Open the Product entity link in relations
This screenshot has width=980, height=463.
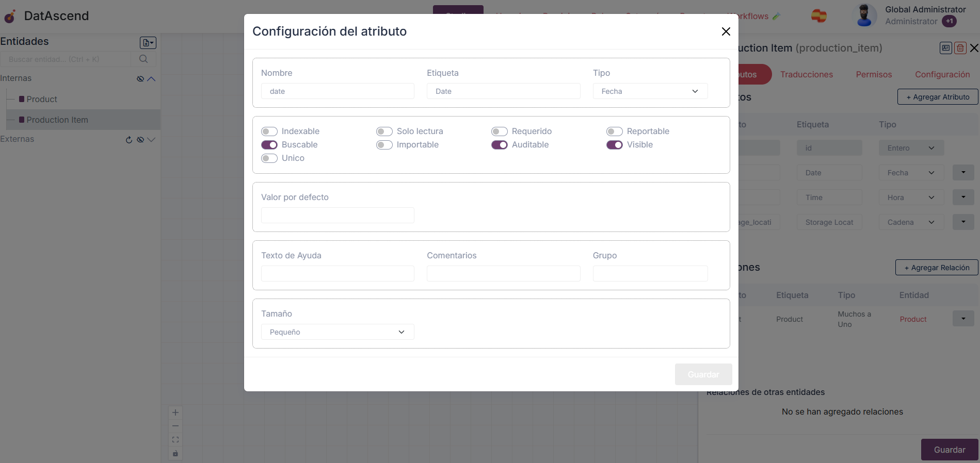(x=913, y=319)
